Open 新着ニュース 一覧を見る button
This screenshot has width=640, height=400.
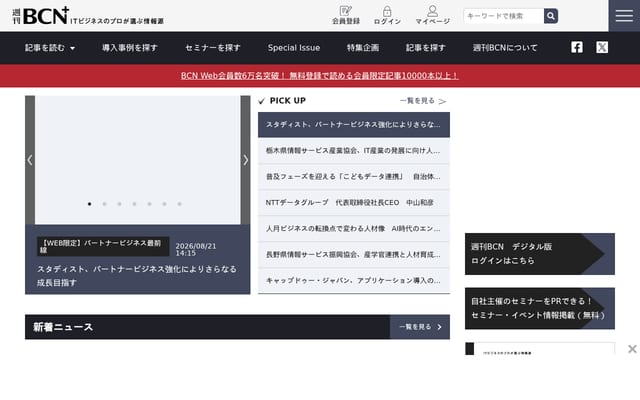[420, 327]
